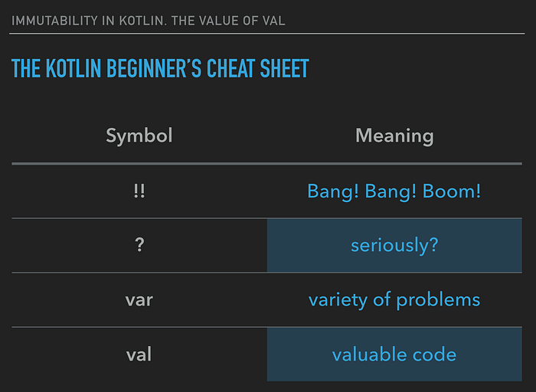
Task: Select the 'val' symbol cell
Action: [x=139, y=354]
